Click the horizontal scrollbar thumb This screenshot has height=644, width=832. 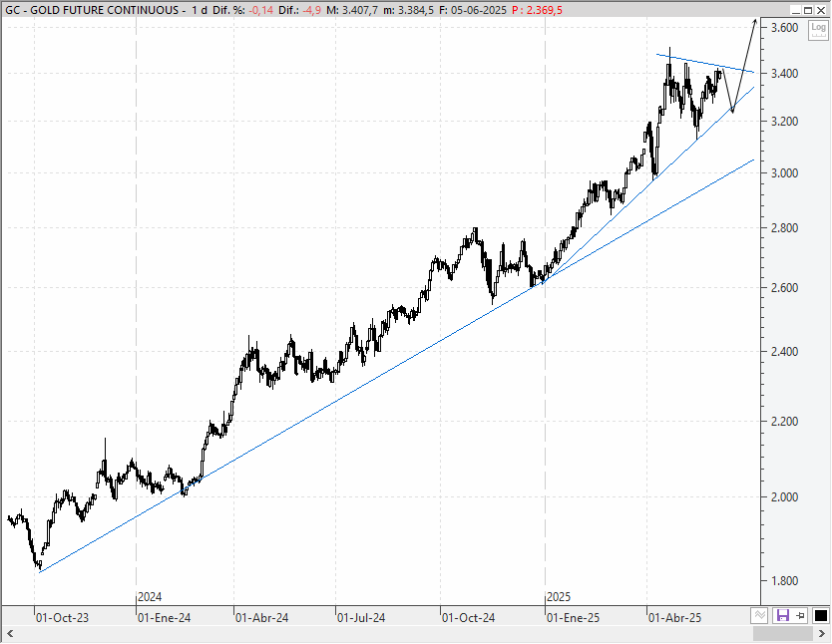(x=783, y=634)
